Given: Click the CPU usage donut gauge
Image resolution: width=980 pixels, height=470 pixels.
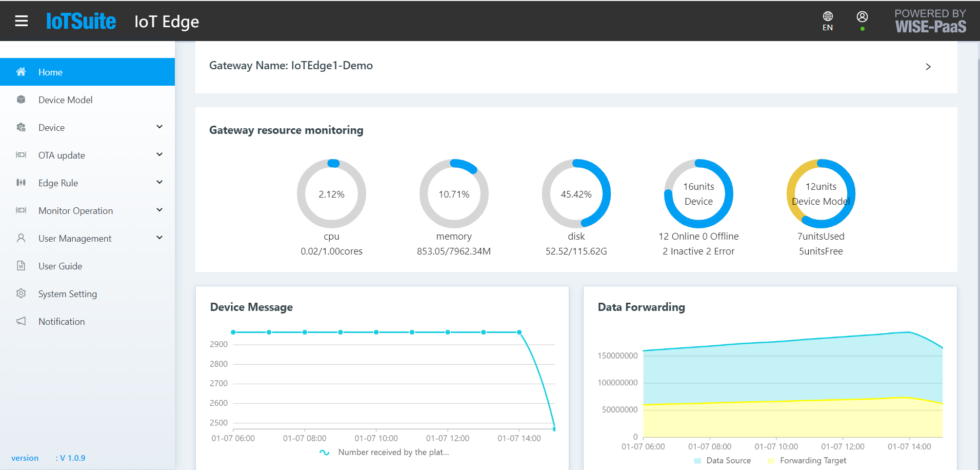Looking at the screenshot, I should point(331,194).
